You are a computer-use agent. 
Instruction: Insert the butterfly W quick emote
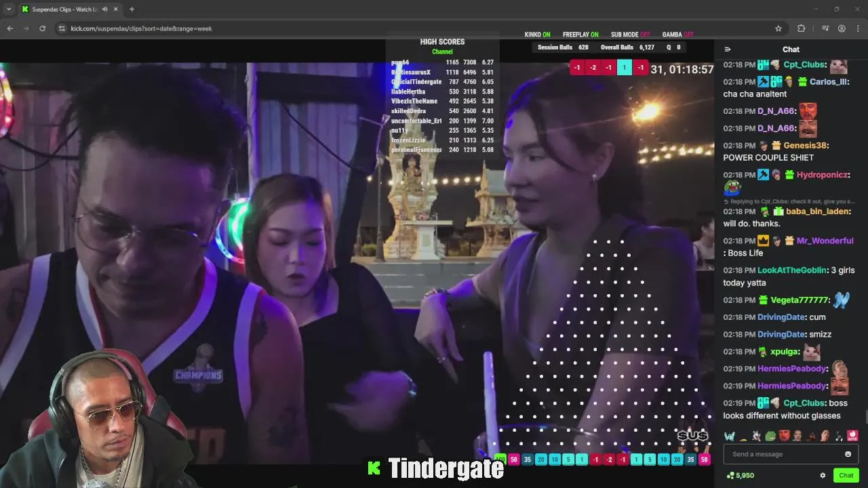pos(729,436)
